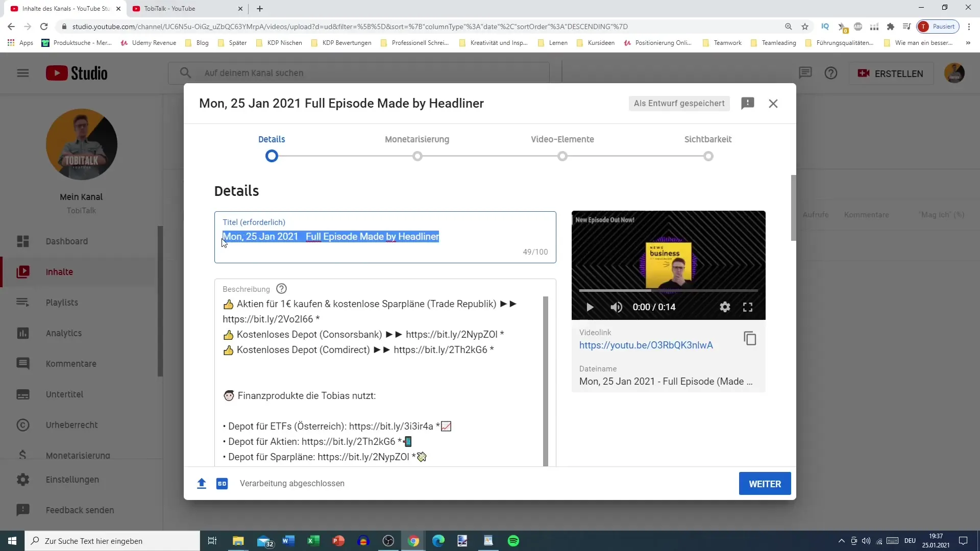Open Spotify from the taskbar
The image size is (980, 551).
[x=513, y=541]
